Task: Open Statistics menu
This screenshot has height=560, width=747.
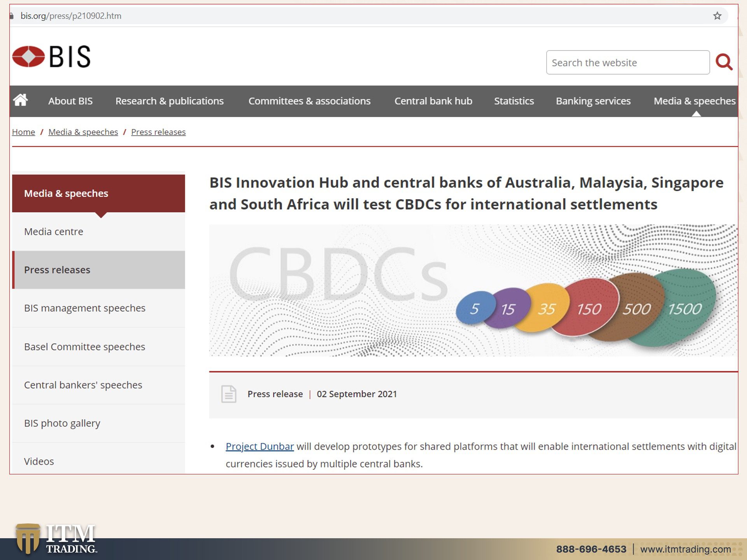Action: (x=514, y=101)
